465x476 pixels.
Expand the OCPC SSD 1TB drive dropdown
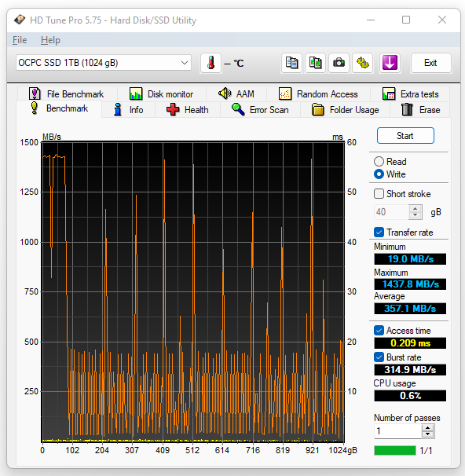pyautogui.click(x=104, y=63)
